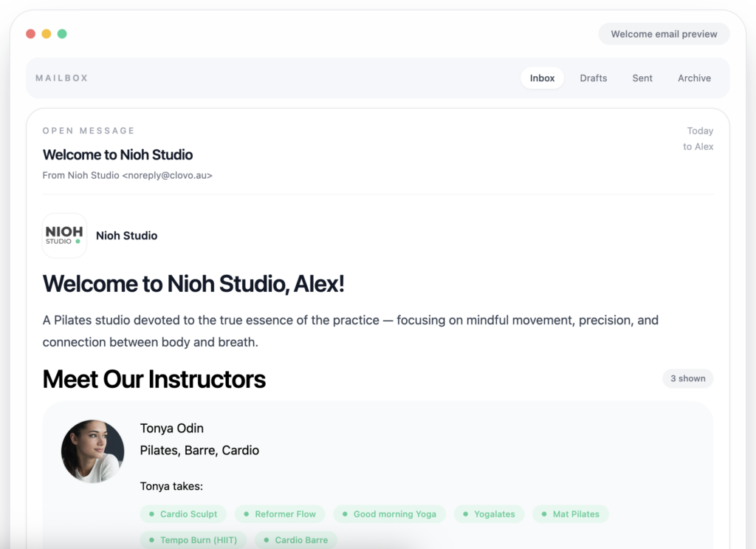This screenshot has width=756, height=549.
Task: Switch to the Inbox tab
Action: coord(542,78)
